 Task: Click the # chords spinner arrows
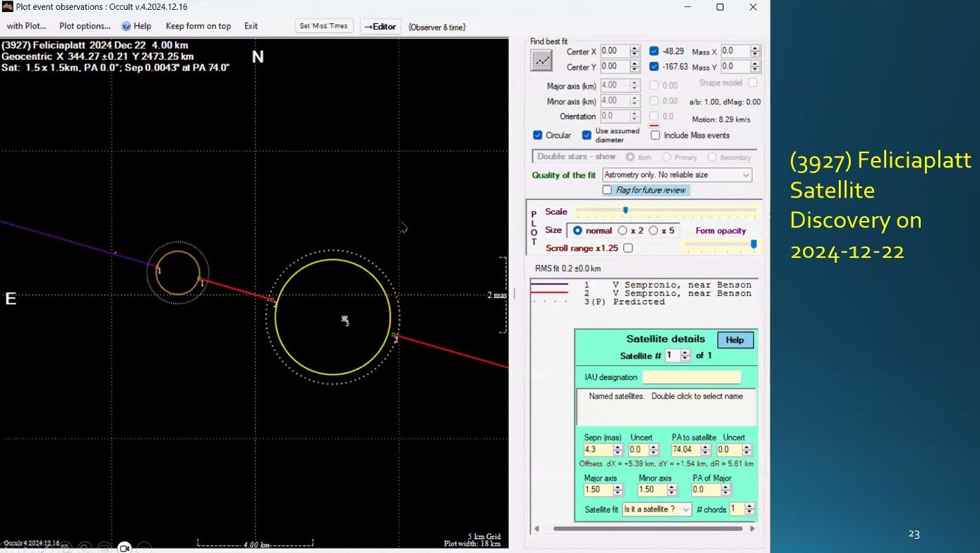pos(750,509)
